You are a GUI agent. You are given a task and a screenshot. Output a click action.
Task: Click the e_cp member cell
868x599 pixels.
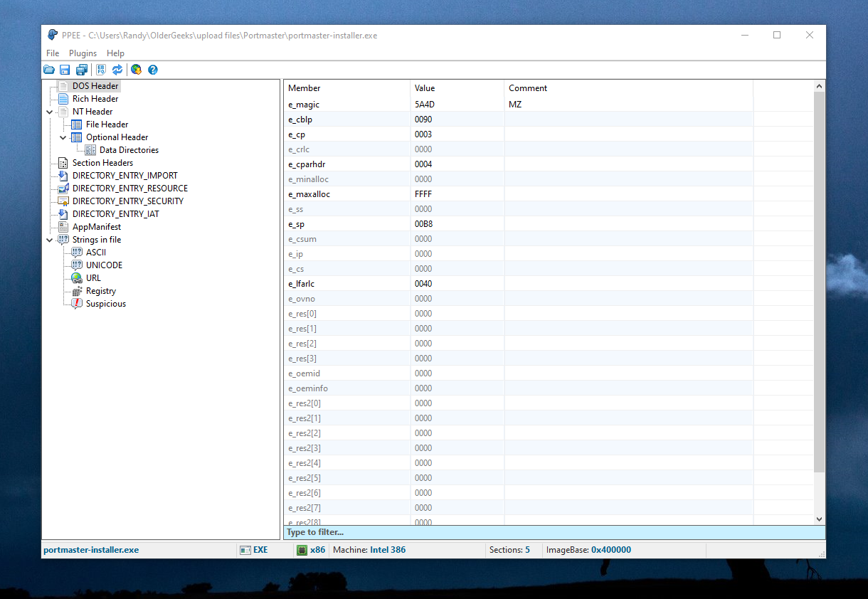coord(347,134)
